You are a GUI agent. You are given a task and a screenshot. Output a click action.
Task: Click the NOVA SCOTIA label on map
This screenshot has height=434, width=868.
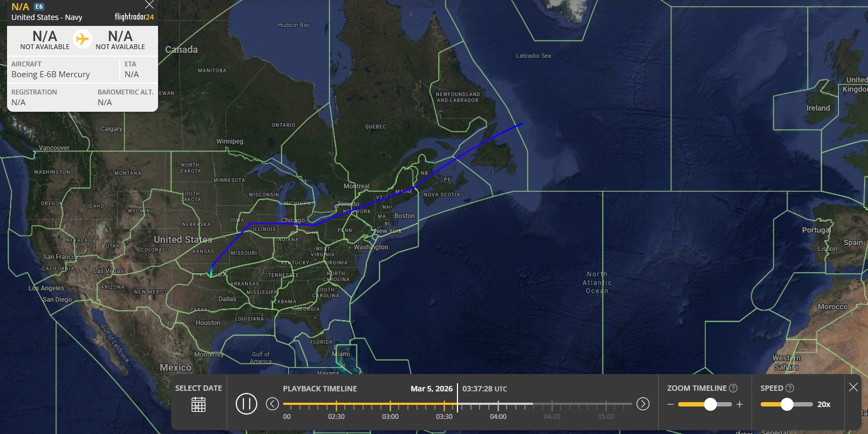(442, 195)
